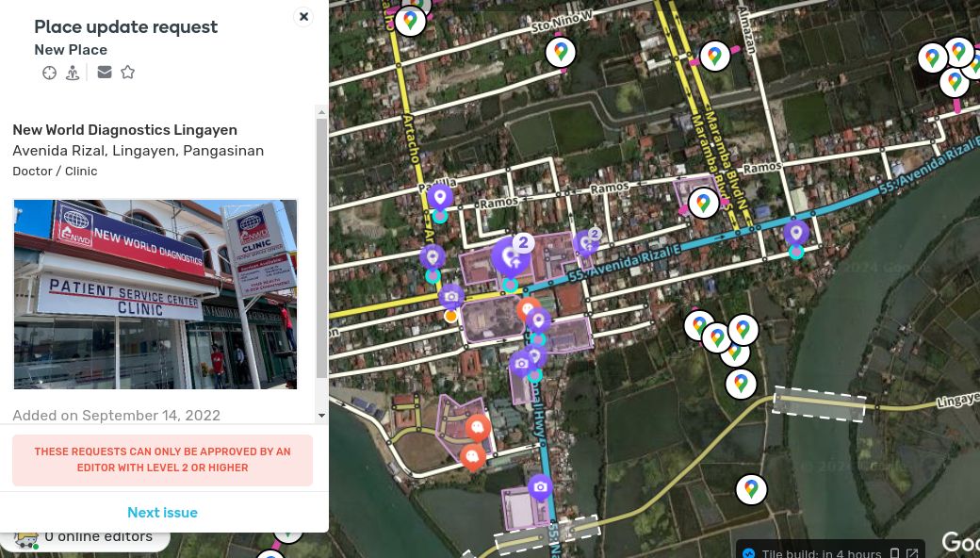The width and height of the screenshot is (980, 558).
Task: Close the Place update request panel
Action: point(303,16)
